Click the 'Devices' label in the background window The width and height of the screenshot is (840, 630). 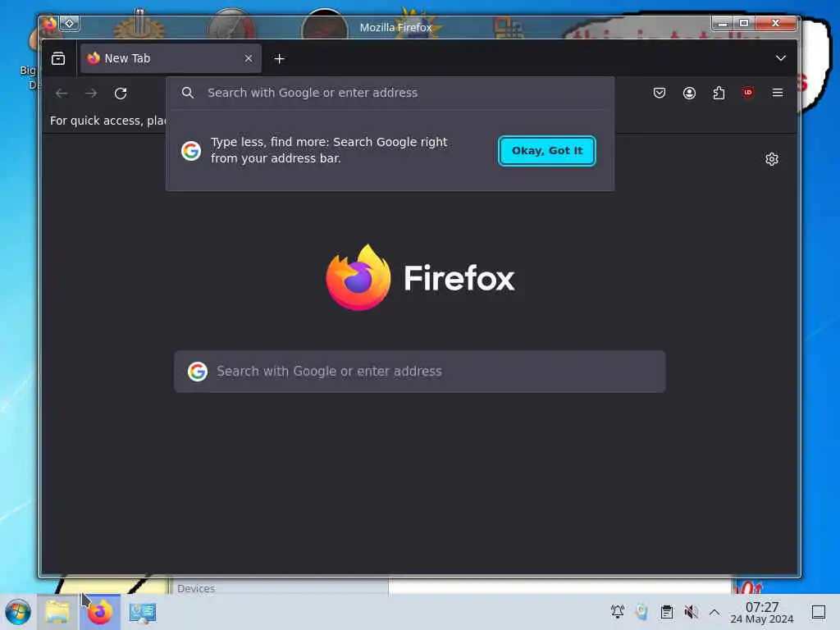click(196, 588)
